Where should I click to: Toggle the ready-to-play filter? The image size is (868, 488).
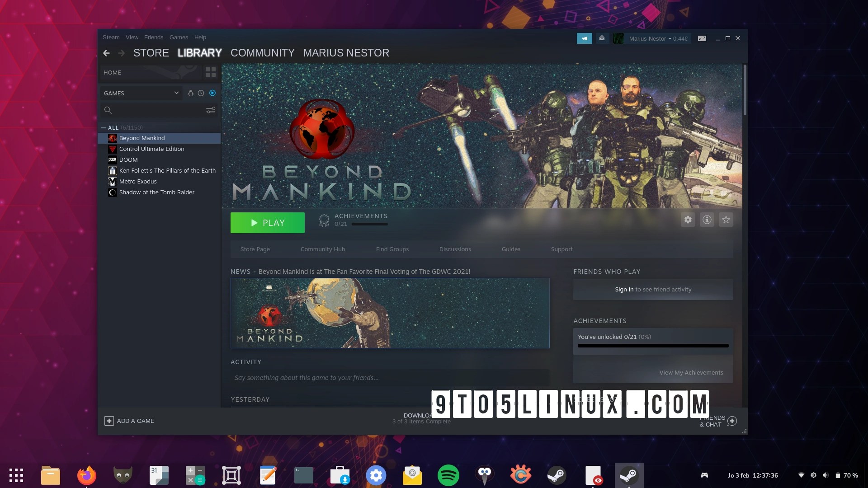pyautogui.click(x=212, y=93)
